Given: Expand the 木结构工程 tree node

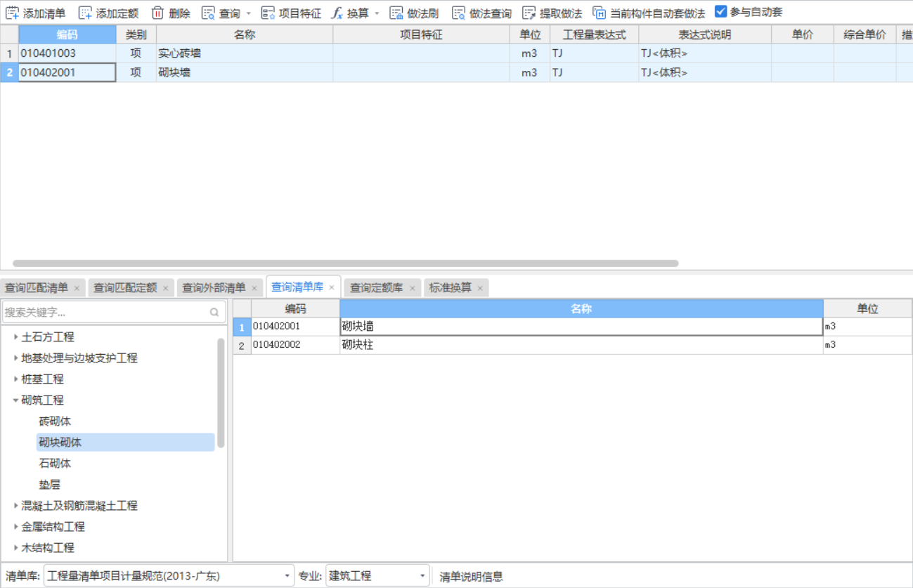Looking at the screenshot, I should 16,548.
